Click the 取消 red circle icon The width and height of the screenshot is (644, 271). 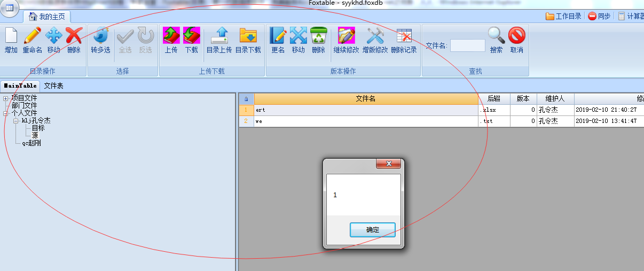point(516,35)
